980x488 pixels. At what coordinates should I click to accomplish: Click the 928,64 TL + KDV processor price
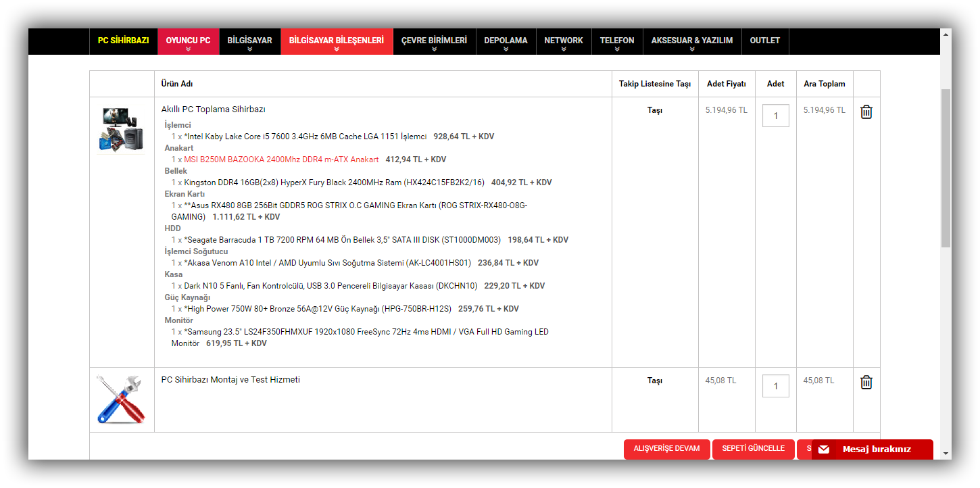click(x=464, y=137)
